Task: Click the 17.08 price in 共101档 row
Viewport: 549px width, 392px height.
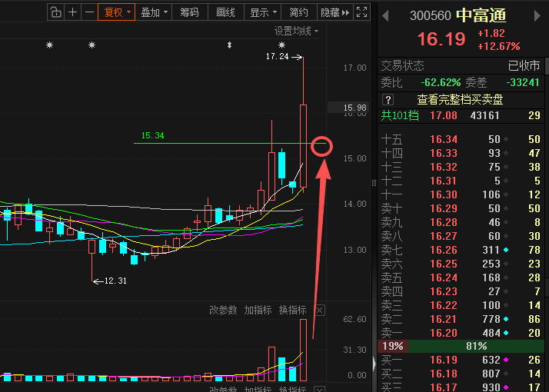Action: coord(444,115)
